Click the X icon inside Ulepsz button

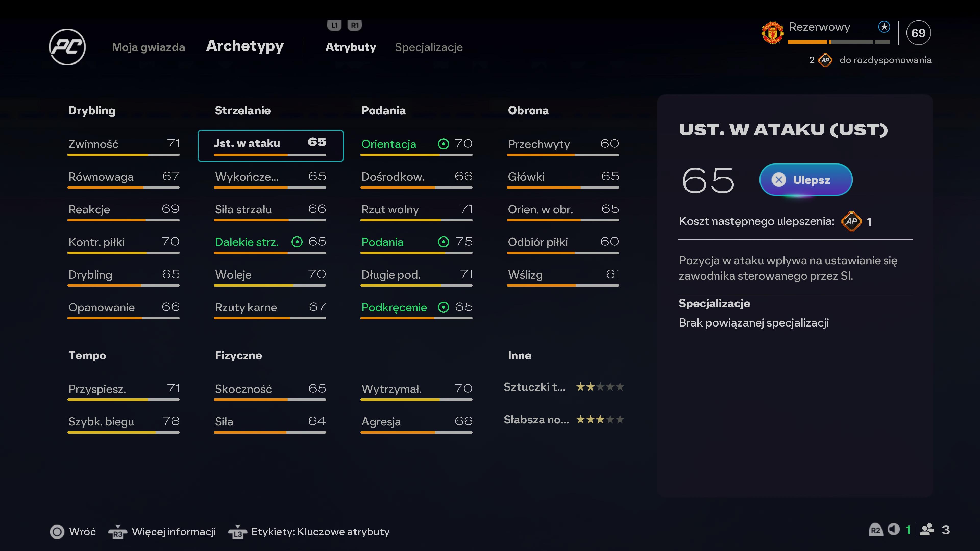(x=779, y=180)
